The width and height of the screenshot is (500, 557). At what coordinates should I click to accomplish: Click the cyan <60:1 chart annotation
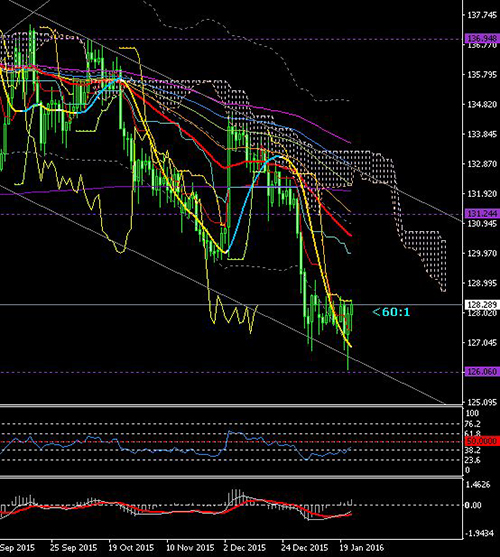pos(391,312)
